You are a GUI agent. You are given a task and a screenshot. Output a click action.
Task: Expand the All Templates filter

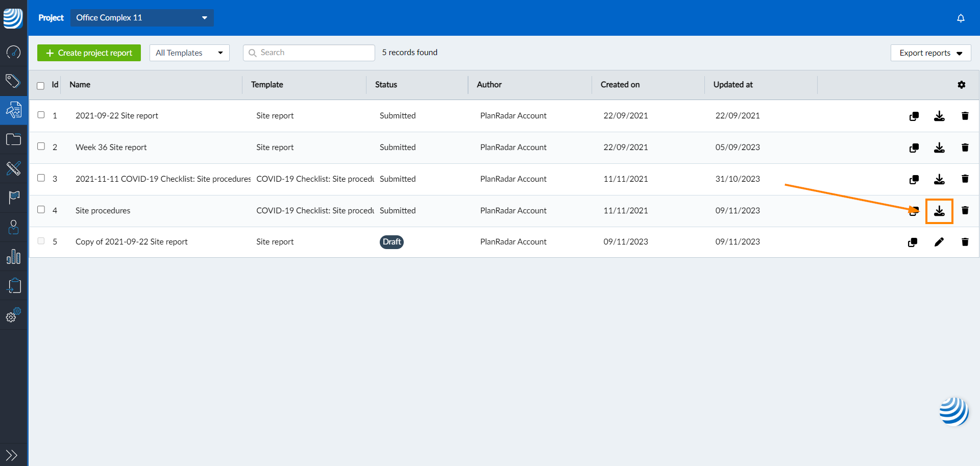click(x=189, y=53)
